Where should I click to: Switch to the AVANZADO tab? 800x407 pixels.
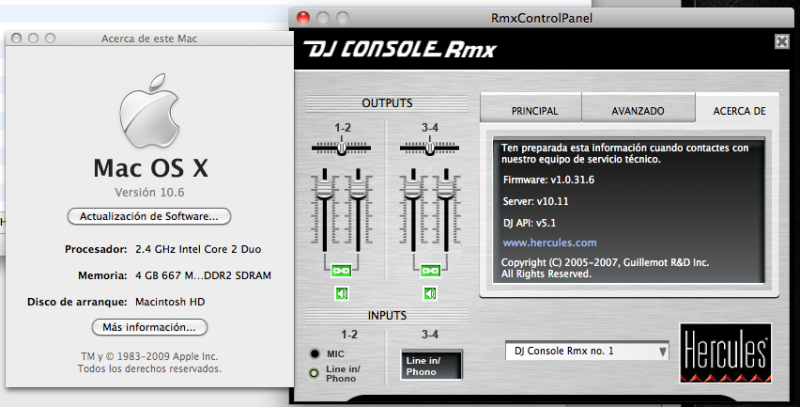pos(638,108)
